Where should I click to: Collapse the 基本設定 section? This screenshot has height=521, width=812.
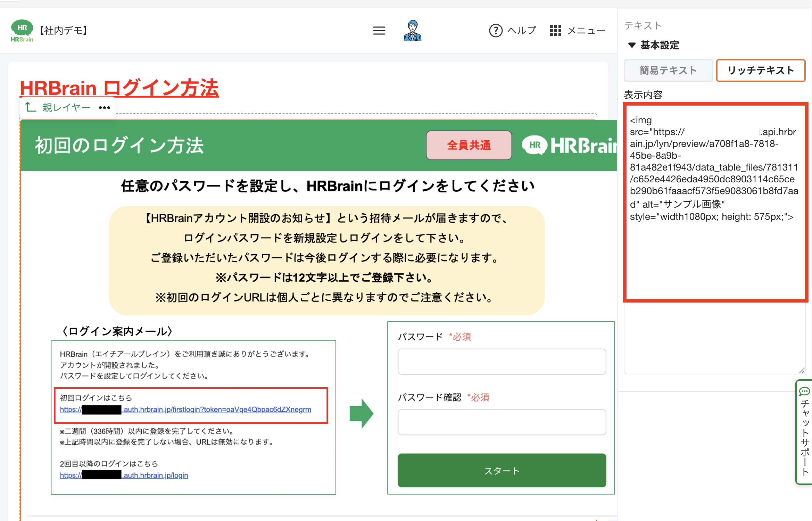(x=632, y=45)
